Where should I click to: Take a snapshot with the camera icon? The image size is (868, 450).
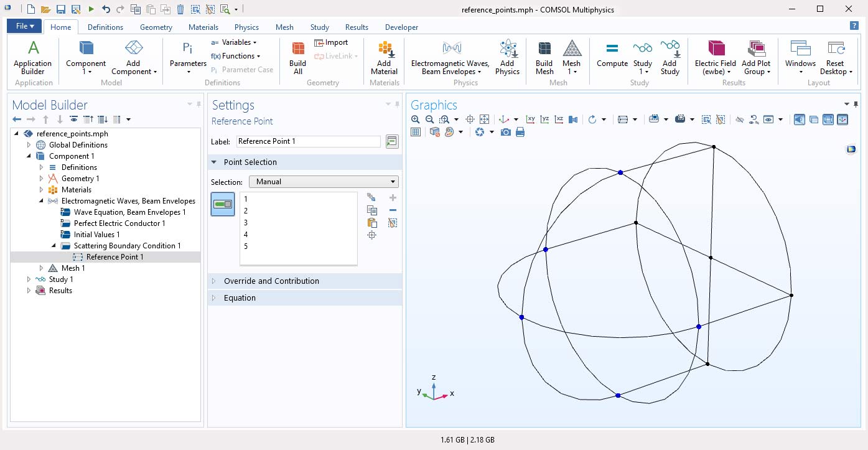coord(506,132)
